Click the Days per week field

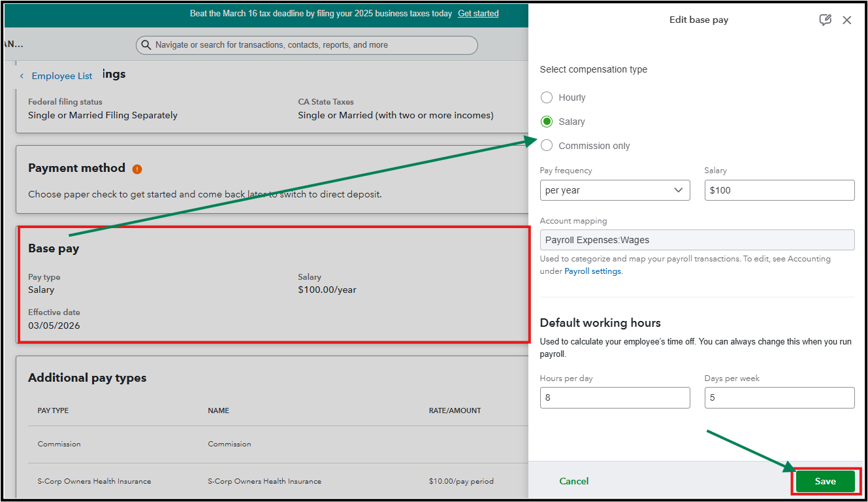(779, 397)
